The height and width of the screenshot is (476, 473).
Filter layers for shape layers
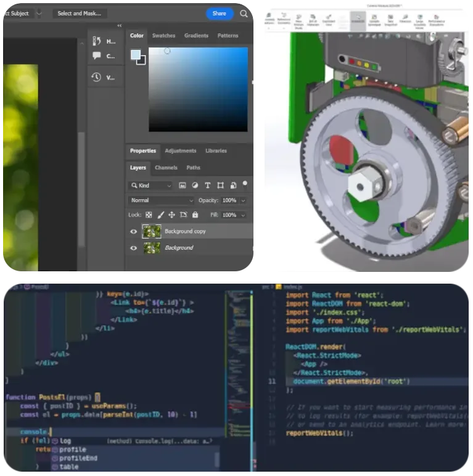[x=220, y=186]
